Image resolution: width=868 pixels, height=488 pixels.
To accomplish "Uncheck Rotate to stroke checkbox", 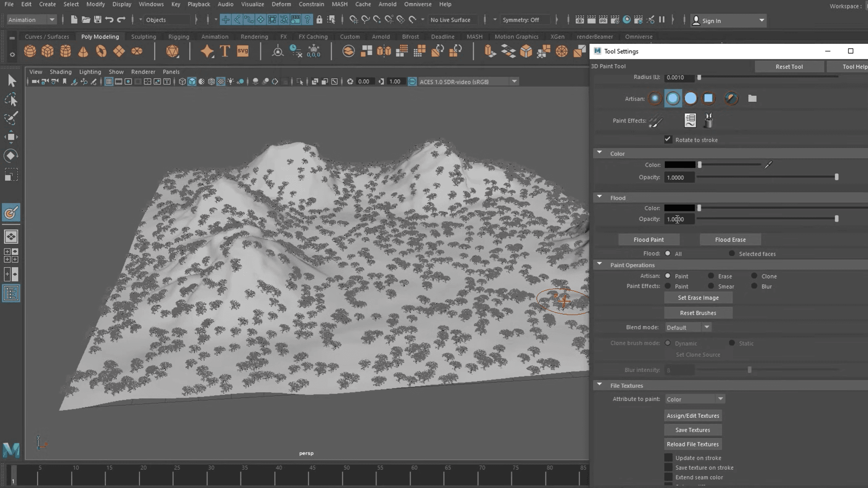I will [668, 140].
